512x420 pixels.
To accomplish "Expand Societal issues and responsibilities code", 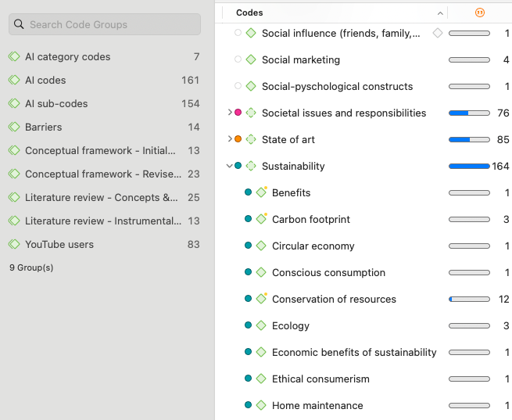I will coord(229,113).
